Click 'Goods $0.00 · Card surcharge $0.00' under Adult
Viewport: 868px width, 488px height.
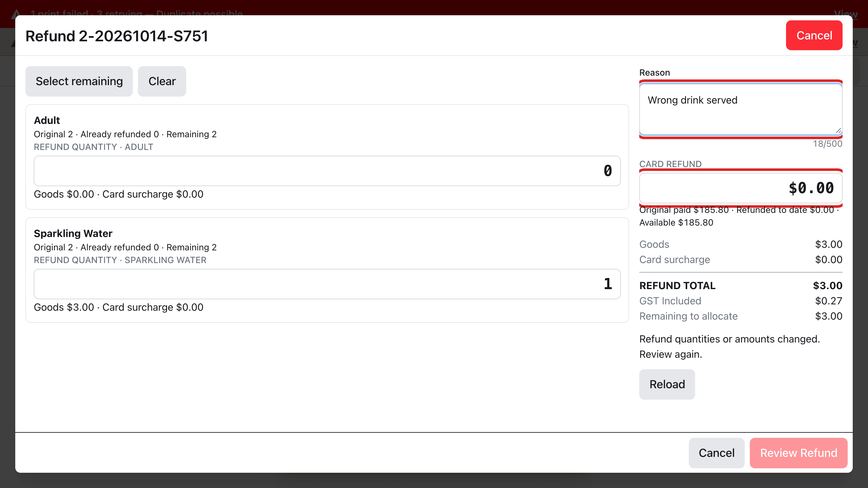coord(119,194)
